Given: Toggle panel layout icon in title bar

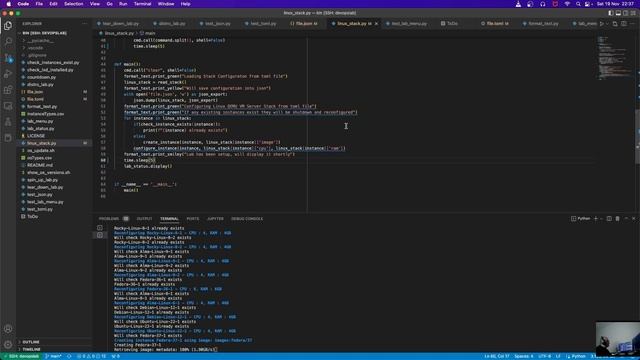Looking at the screenshot, I should click(x=618, y=13).
